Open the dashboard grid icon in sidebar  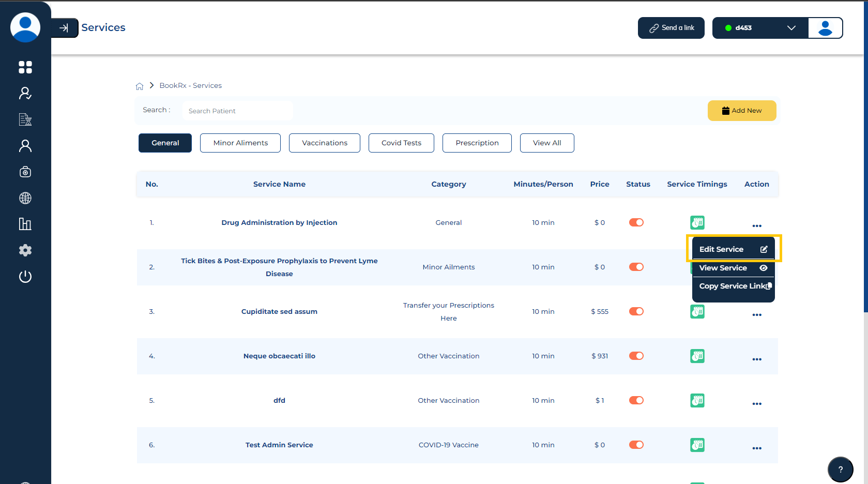25,67
